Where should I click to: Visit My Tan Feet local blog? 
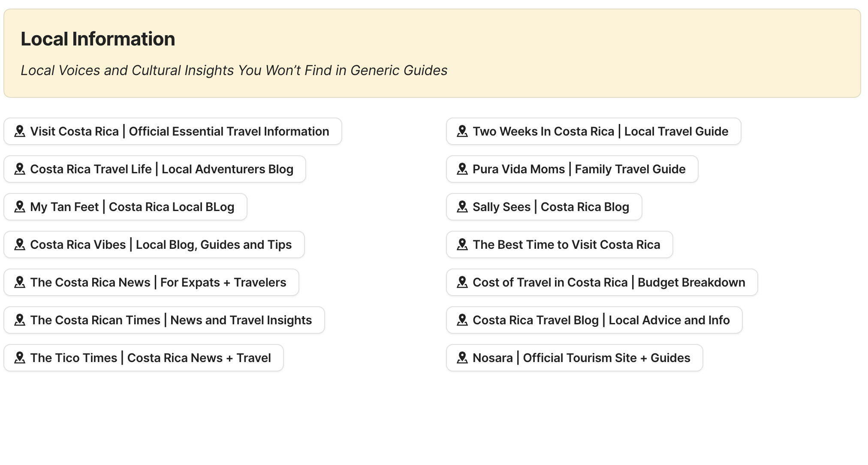tap(124, 207)
